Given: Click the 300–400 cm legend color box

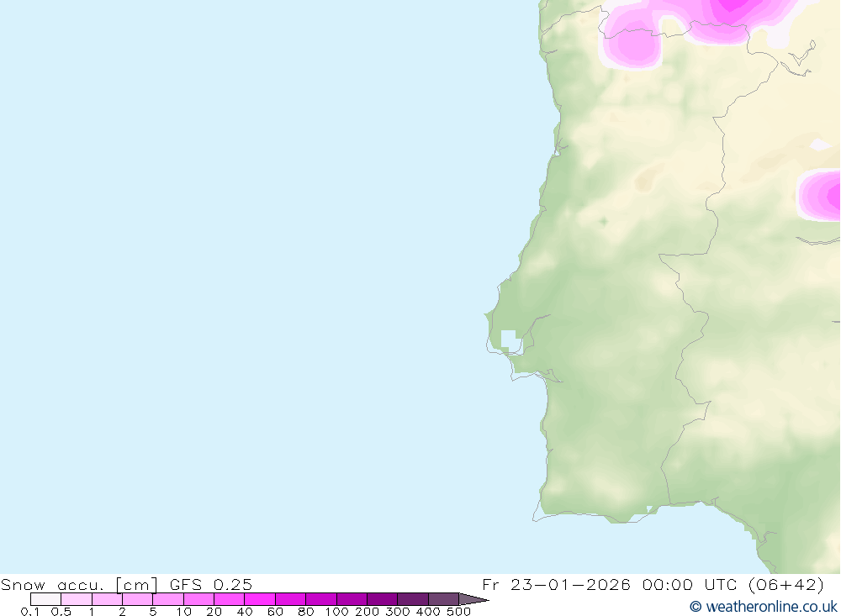Looking at the screenshot, I should (413, 599).
